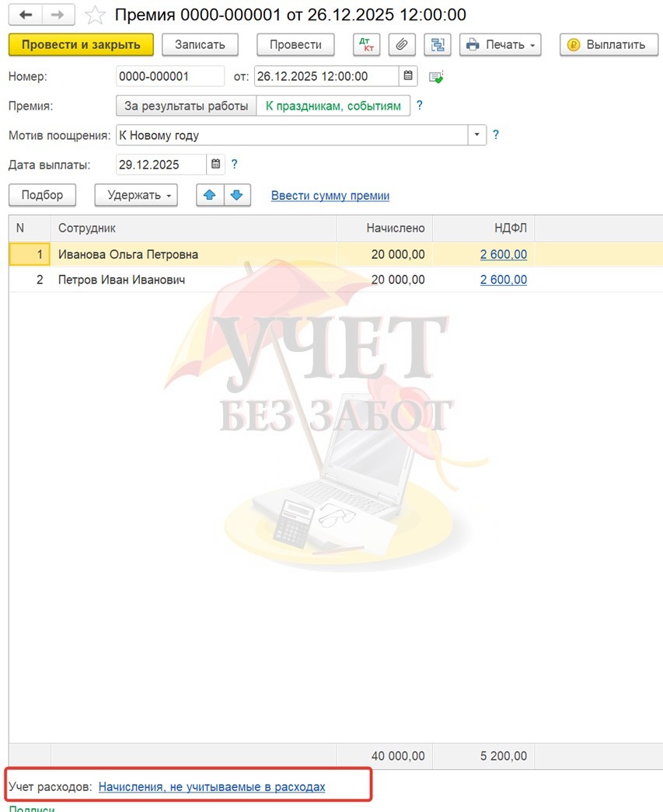Click the Номер input field

[170, 76]
